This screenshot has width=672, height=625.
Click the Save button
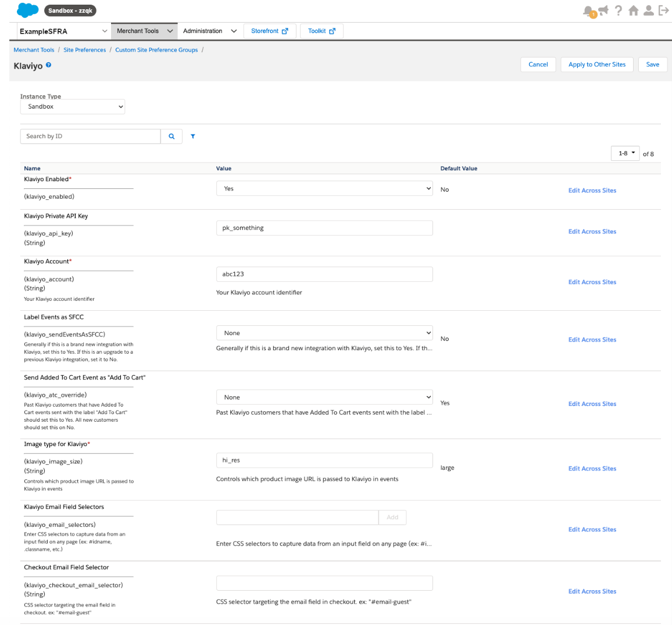pyautogui.click(x=652, y=64)
